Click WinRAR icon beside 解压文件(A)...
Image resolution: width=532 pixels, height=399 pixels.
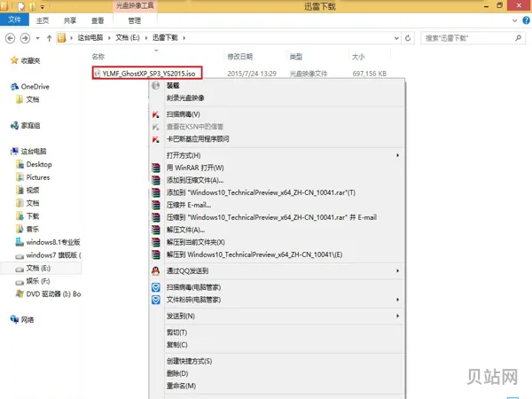(x=156, y=230)
